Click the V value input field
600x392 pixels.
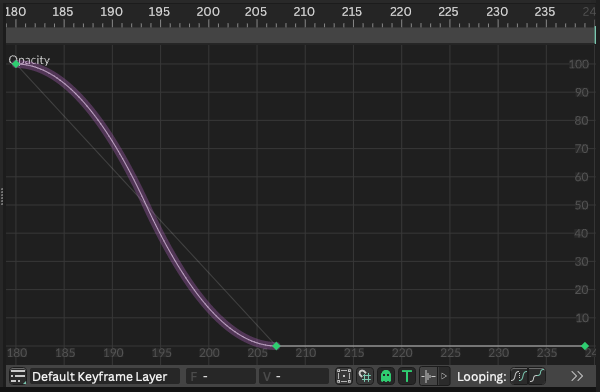[294, 376]
